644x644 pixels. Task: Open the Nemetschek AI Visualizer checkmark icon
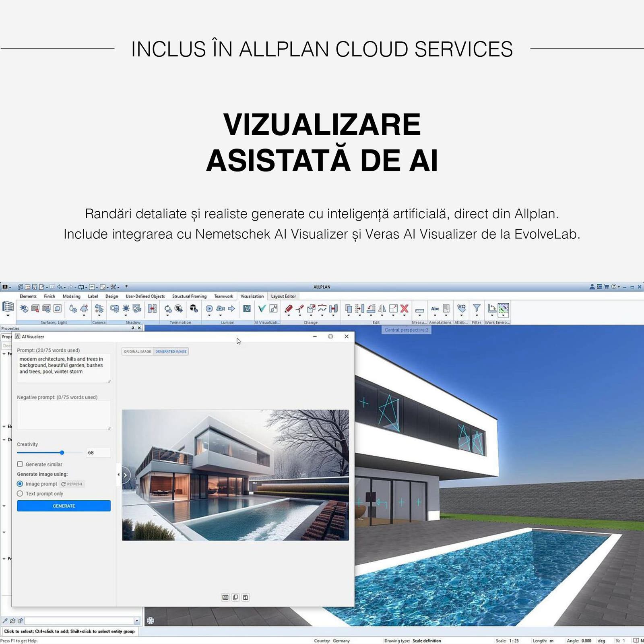click(x=262, y=309)
